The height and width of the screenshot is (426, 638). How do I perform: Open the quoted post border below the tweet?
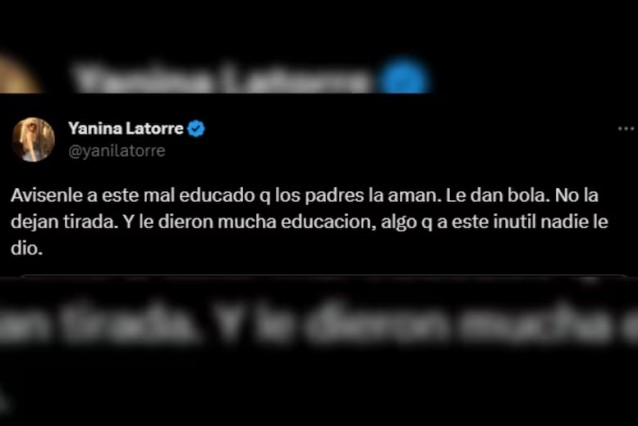tap(323, 277)
